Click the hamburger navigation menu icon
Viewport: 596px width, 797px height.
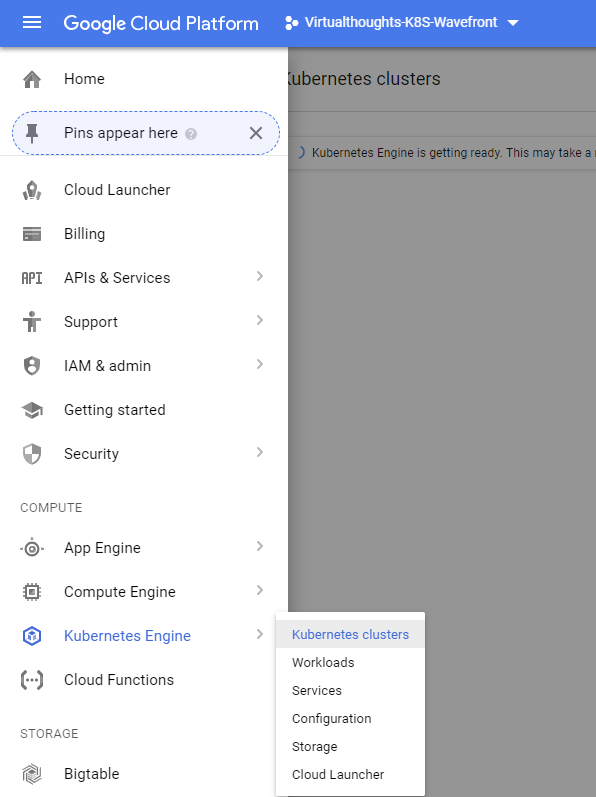pyautogui.click(x=32, y=23)
